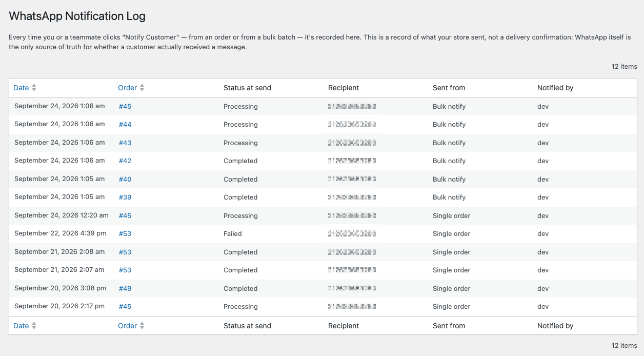Screen dimensions: 644x356
Task: Click the top 'Notified by' column header
Action: point(555,88)
